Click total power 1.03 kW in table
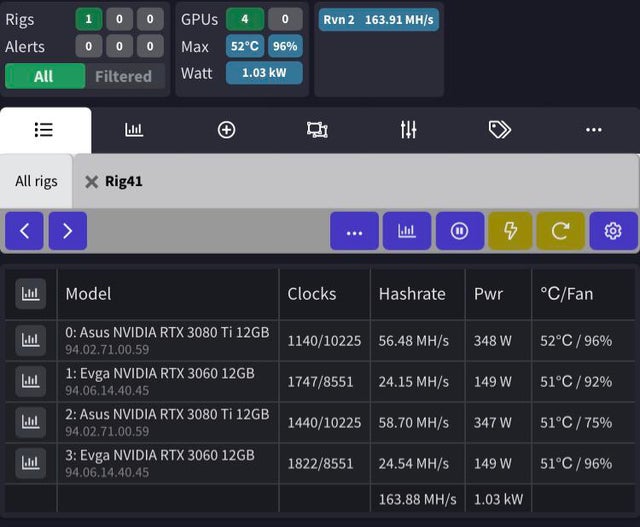 click(x=498, y=499)
